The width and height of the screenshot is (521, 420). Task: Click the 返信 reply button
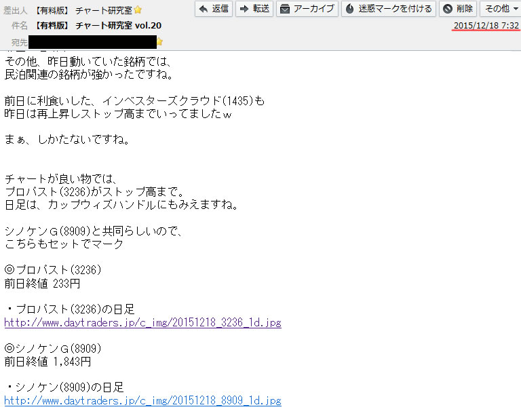pos(213,9)
